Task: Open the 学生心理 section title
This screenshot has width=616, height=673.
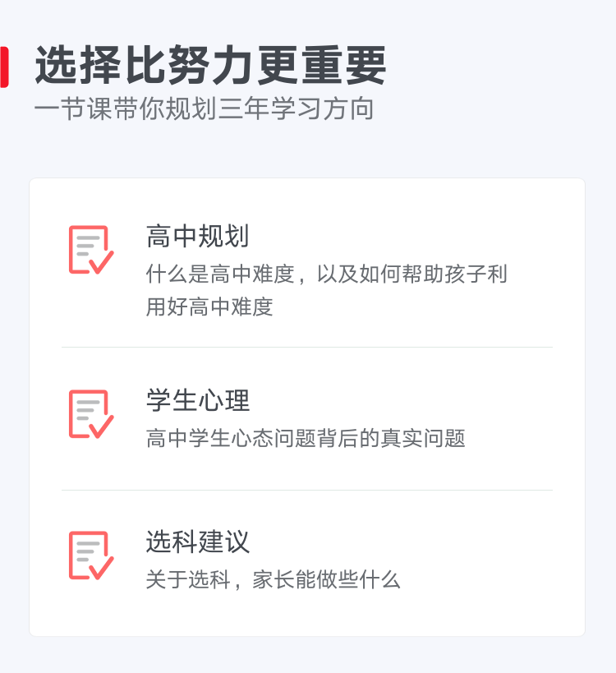Action: pyautogui.click(x=197, y=400)
